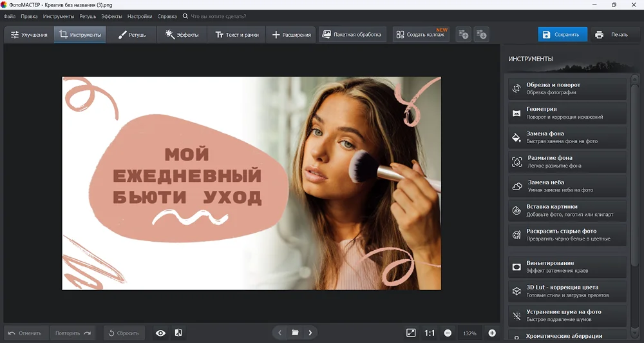This screenshot has height=343, width=644.
Task: Click the add preset icon beside Создать коллаж
Action: pyautogui.click(x=463, y=35)
